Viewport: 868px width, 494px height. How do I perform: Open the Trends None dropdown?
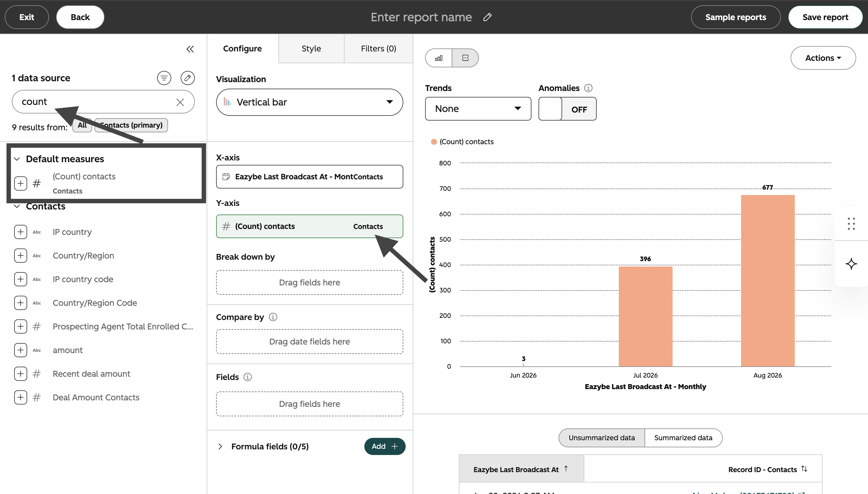pyautogui.click(x=478, y=109)
